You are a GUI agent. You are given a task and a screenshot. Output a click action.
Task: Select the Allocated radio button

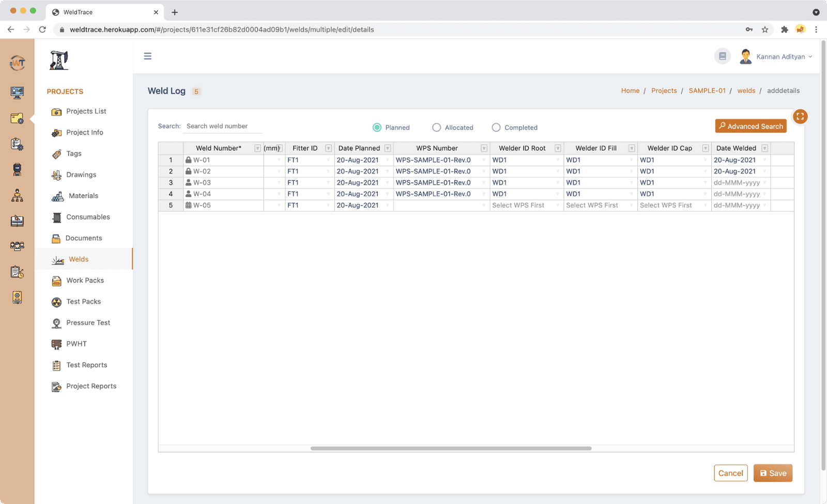(x=437, y=128)
